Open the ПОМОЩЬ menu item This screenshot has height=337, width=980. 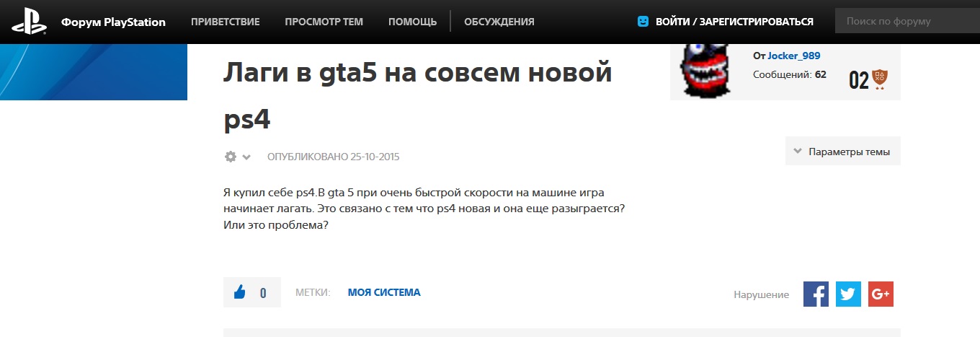point(412,22)
